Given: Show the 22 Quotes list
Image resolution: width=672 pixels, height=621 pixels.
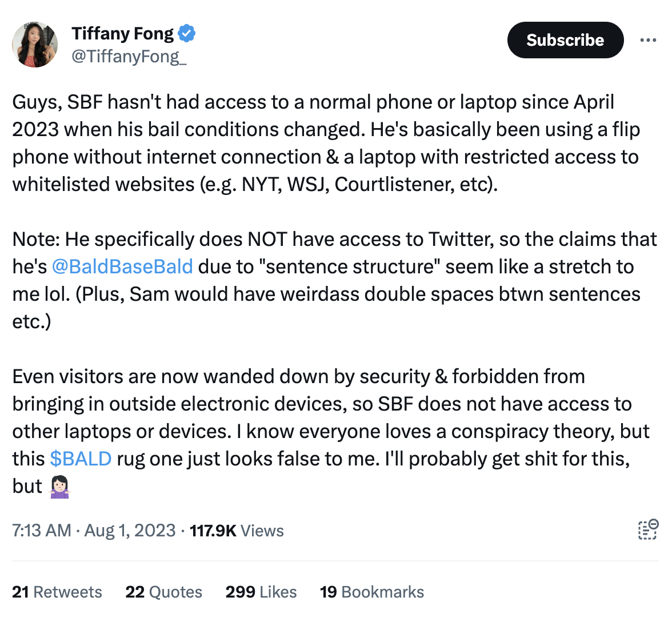Looking at the screenshot, I should 163,592.
